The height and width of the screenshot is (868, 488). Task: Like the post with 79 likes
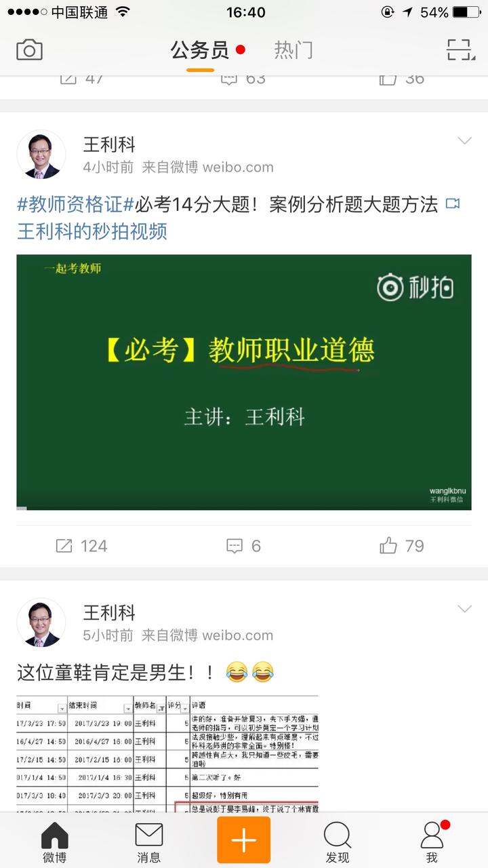click(402, 546)
